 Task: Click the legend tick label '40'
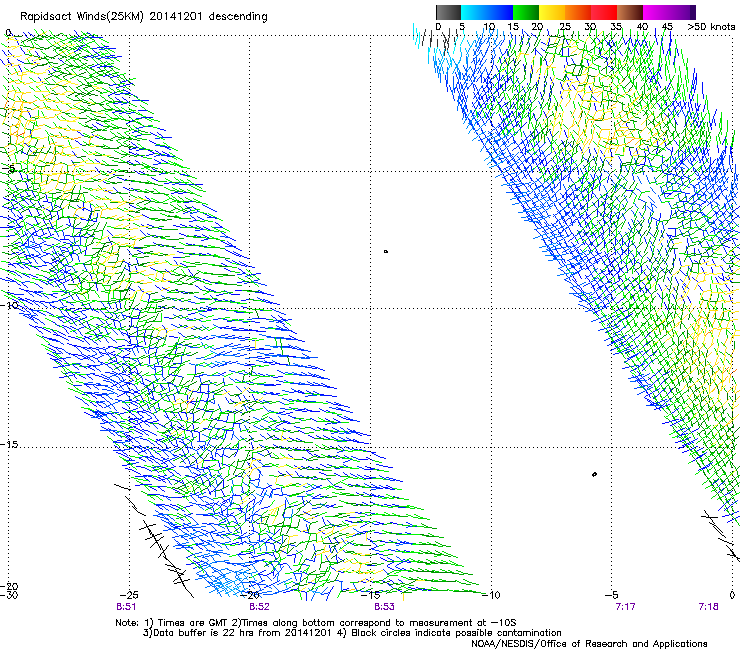[642, 27]
